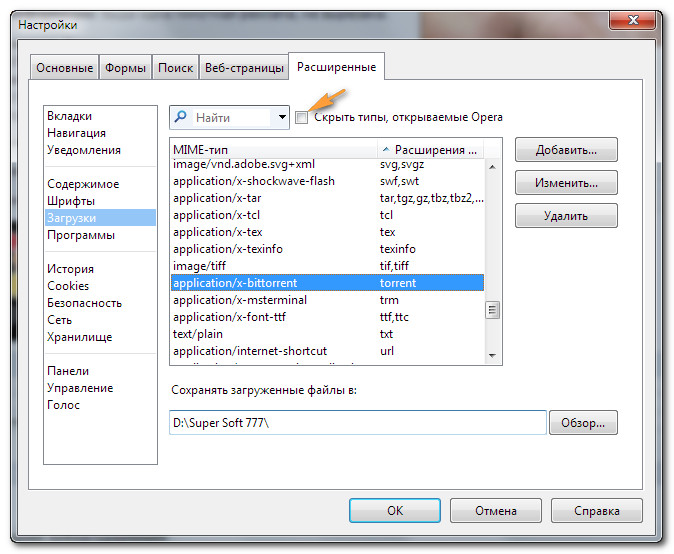Focus the Найти search input
This screenshot has width=674, height=554.
click(x=232, y=118)
